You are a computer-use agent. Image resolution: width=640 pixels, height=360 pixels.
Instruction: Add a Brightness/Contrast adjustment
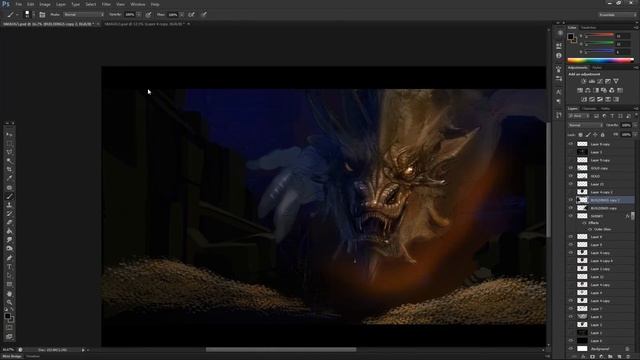pyautogui.click(x=584, y=81)
